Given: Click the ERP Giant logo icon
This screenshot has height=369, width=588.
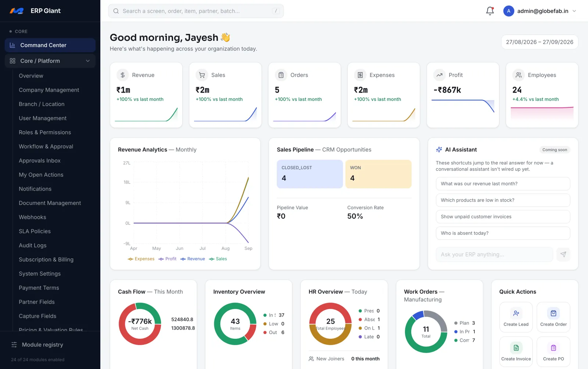Looking at the screenshot, I should [x=17, y=11].
